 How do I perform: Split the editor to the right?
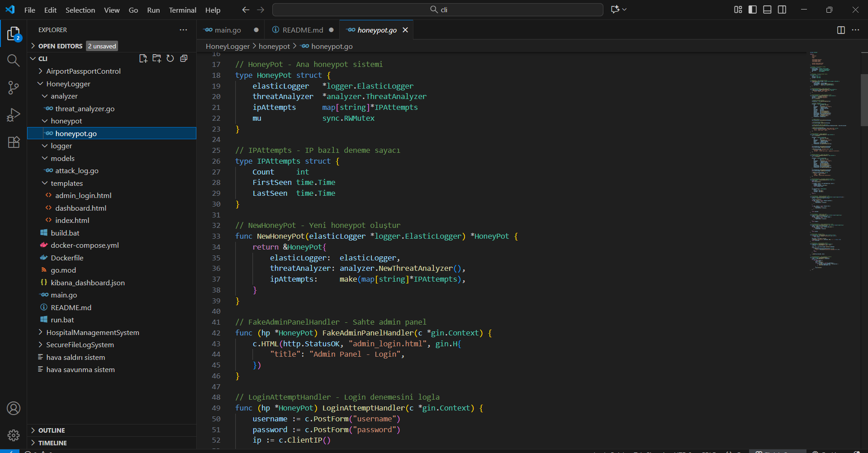841,30
